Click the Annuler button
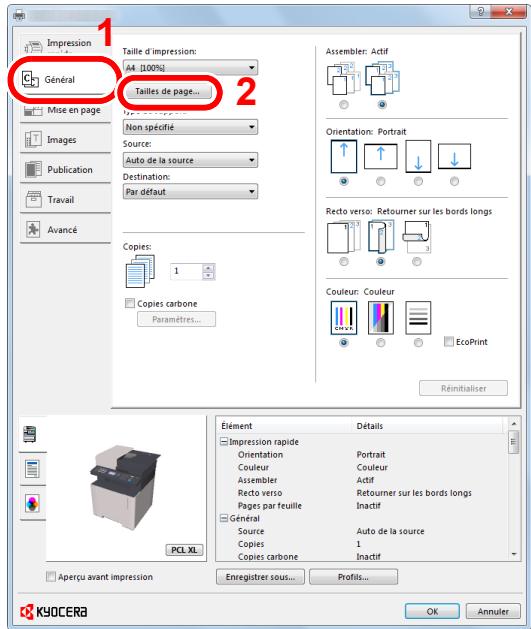 click(x=493, y=611)
